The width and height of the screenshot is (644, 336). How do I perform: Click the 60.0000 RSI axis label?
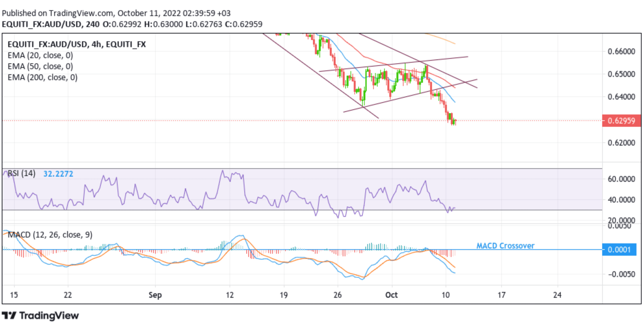click(621, 179)
